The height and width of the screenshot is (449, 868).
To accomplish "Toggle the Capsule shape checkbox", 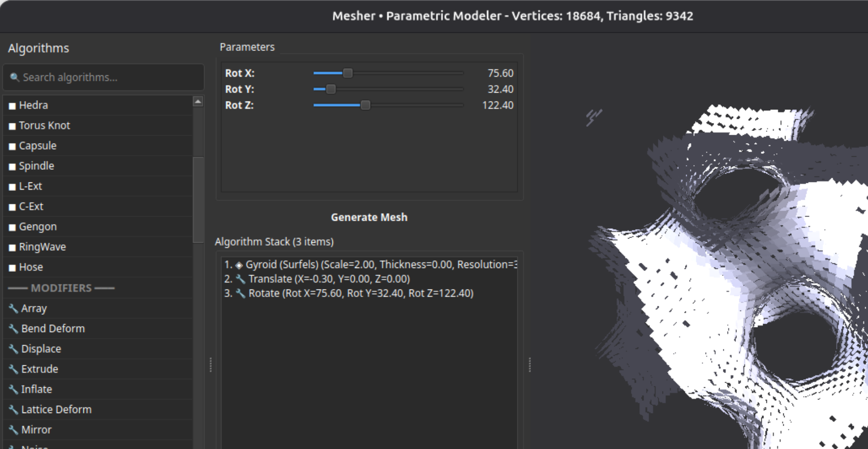I will click(x=12, y=145).
